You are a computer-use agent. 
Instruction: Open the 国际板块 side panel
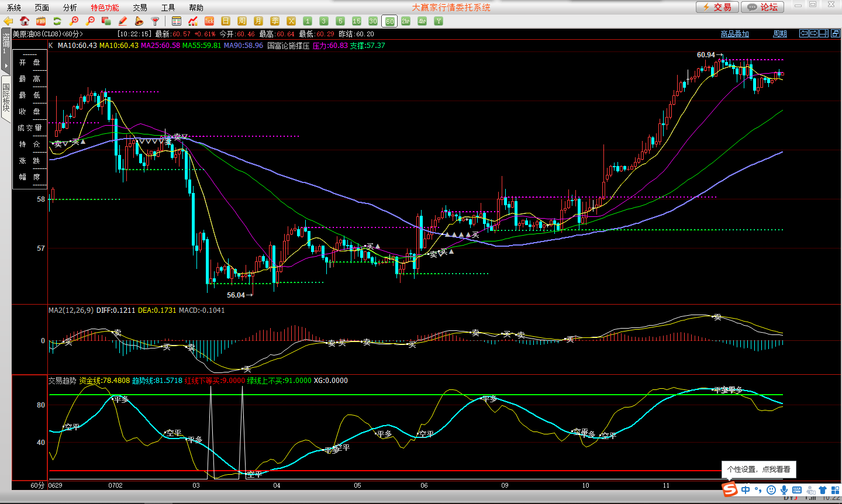(x=6, y=98)
